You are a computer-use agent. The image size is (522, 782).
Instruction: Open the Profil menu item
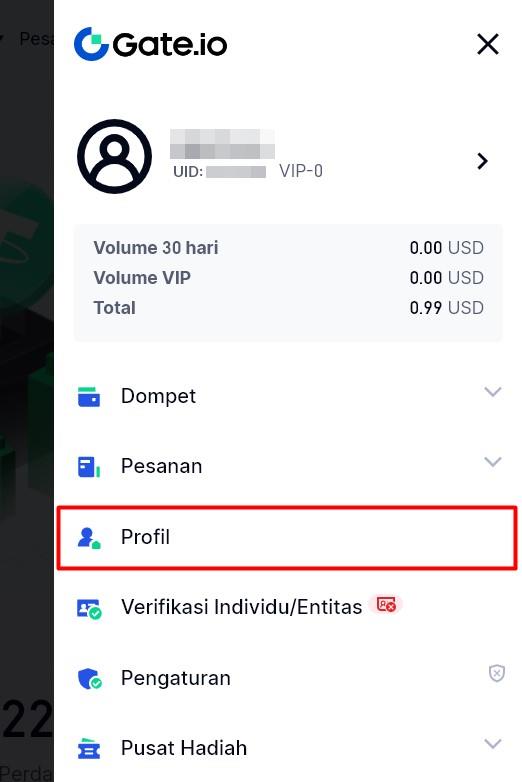(x=287, y=538)
